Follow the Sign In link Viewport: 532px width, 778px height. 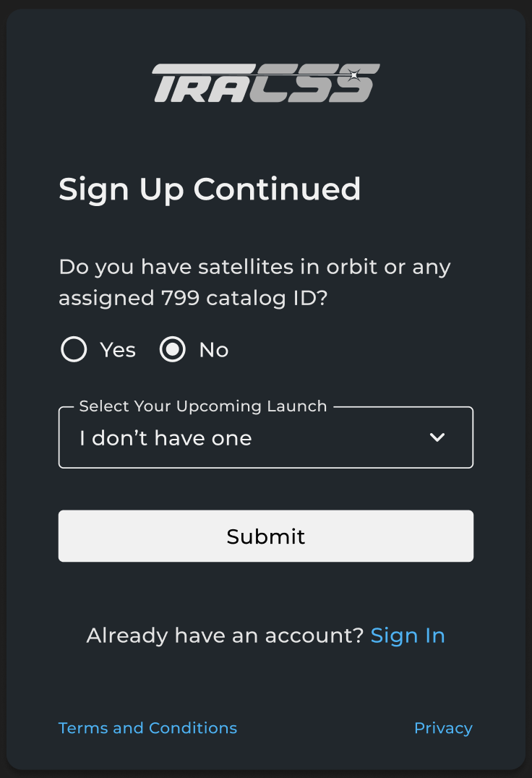pyautogui.click(x=408, y=636)
